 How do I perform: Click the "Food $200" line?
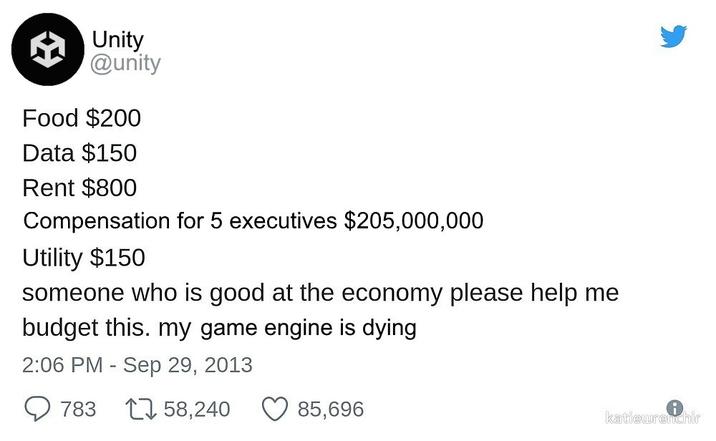point(81,119)
